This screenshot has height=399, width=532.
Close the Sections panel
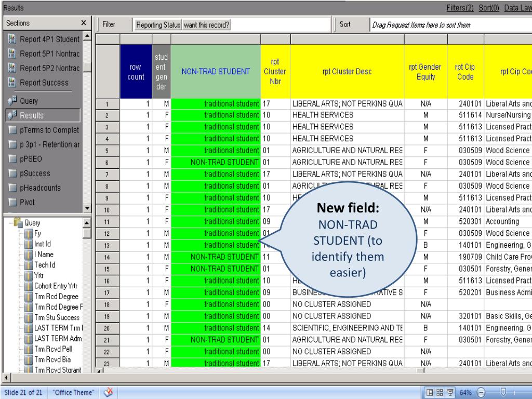pyautogui.click(x=84, y=23)
